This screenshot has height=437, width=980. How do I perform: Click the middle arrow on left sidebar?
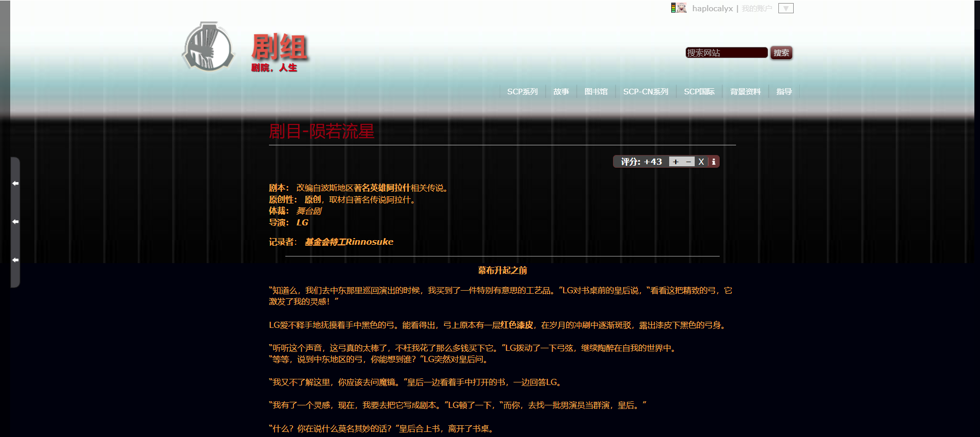(x=15, y=222)
